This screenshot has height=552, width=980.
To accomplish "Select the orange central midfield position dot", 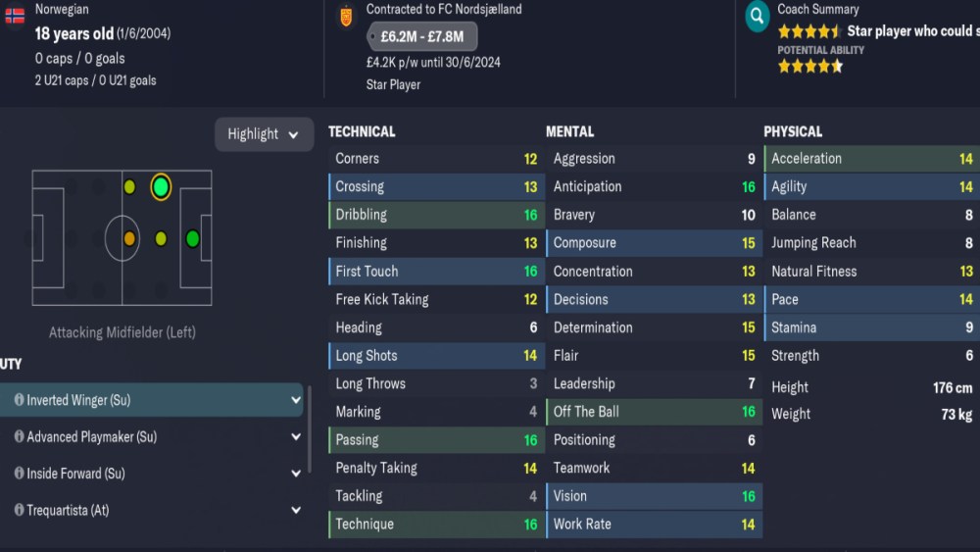I will click(x=129, y=238).
